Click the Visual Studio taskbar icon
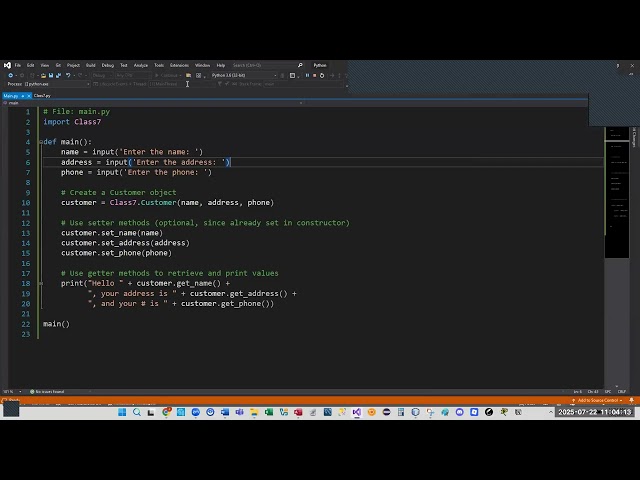640x480 pixels. 357,412
